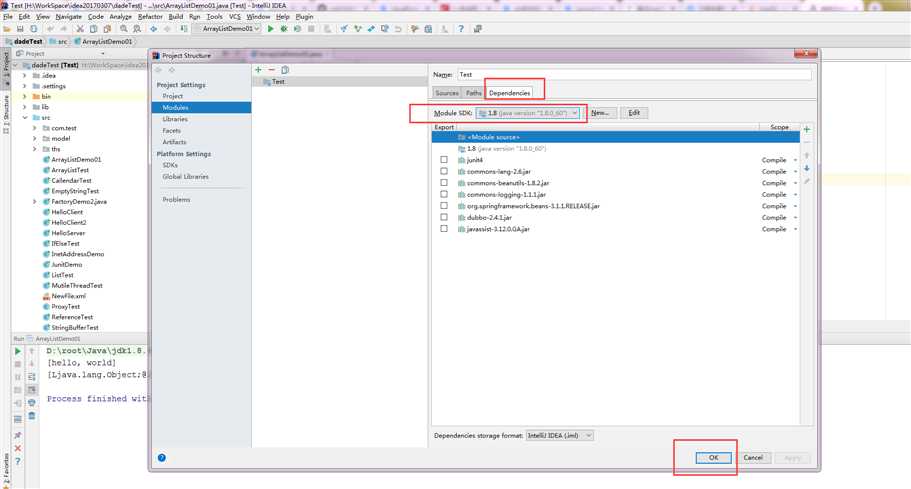
Task: Select the Dependencies tab
Action: pos(510,93)
